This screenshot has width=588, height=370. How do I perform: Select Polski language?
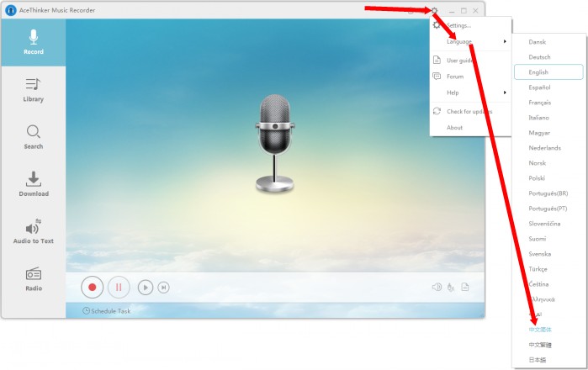tap(536, 178)
